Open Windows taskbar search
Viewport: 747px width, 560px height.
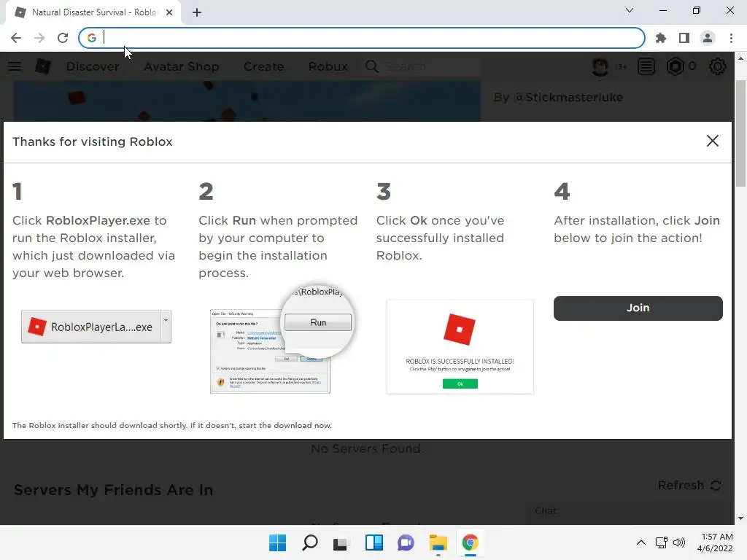tap(309, 542)
